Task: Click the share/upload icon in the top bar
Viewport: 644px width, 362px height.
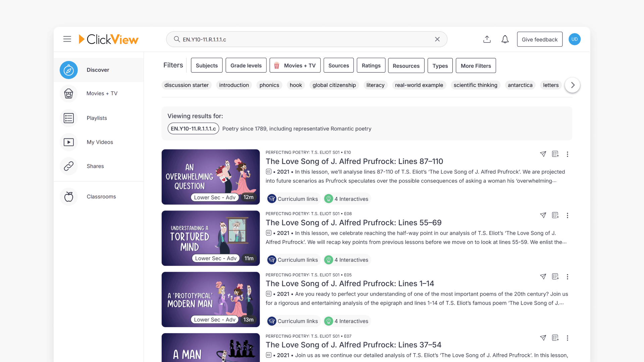Action: point(487,39)
